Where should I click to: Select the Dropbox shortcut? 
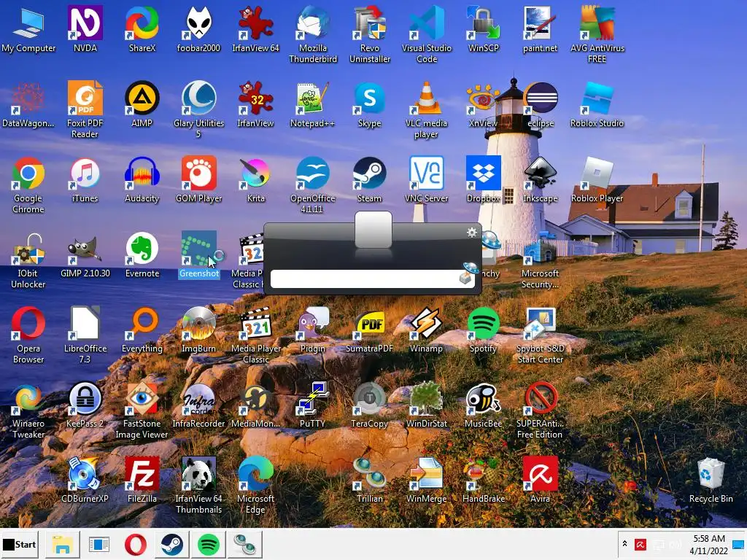coord(483,179)
